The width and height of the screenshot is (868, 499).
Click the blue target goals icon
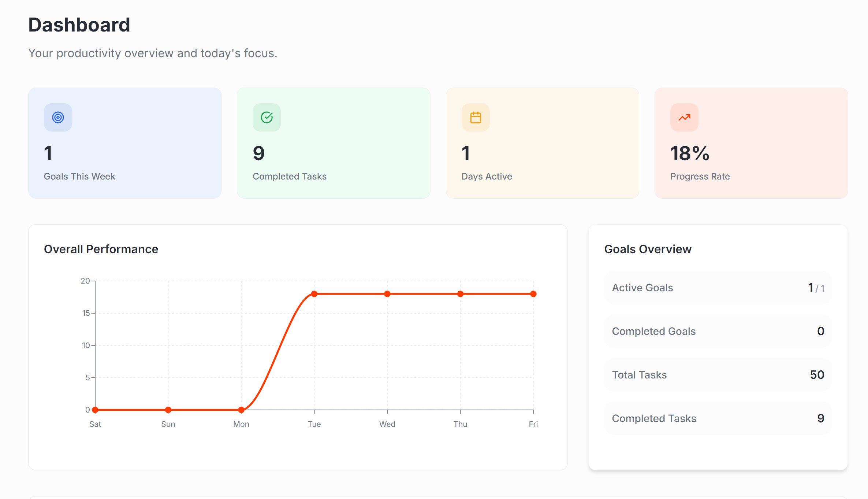[x=58, y=118]
